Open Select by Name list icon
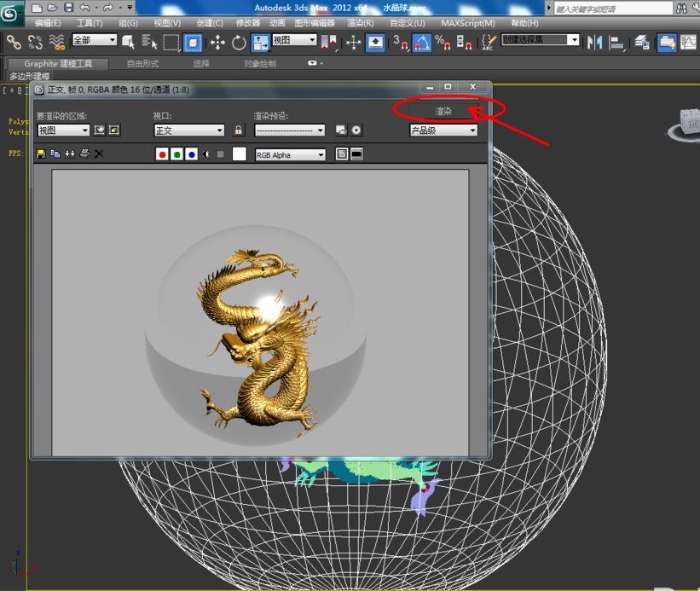700x591 pixels. point(149,43)
